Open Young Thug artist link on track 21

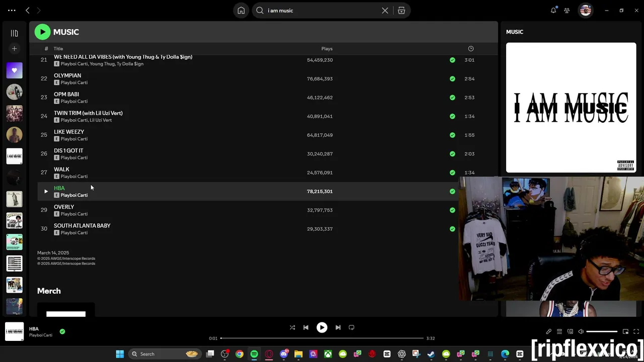coord(102,64)
